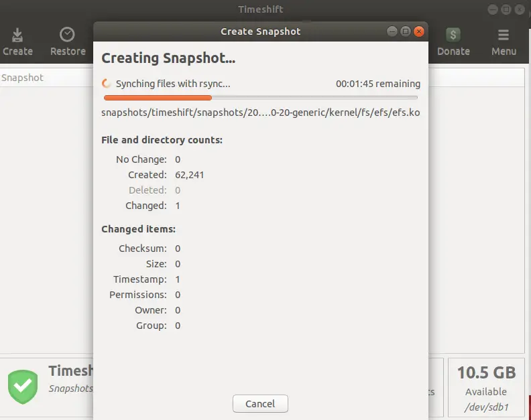Viewport: 531px width, 420px height.
Task: Click the Create snapshot toolbar icon
Action: pyautogui.click(x=17, y=36)
